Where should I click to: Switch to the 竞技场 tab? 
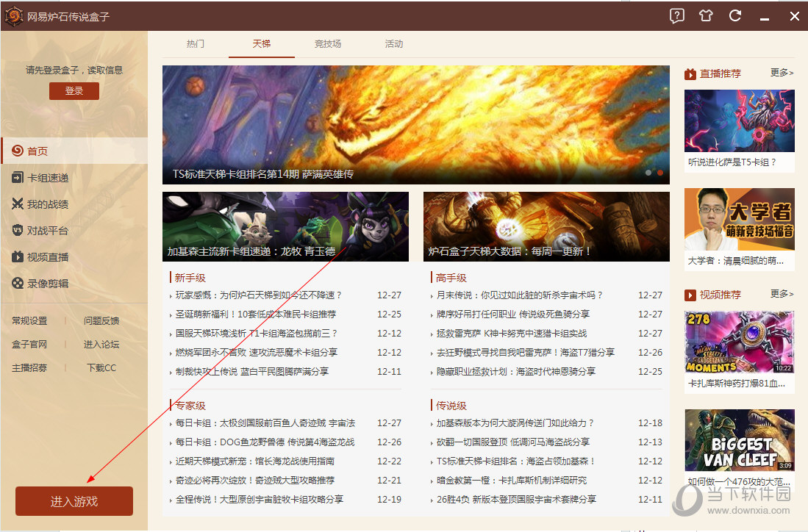(x=327, y=43)
